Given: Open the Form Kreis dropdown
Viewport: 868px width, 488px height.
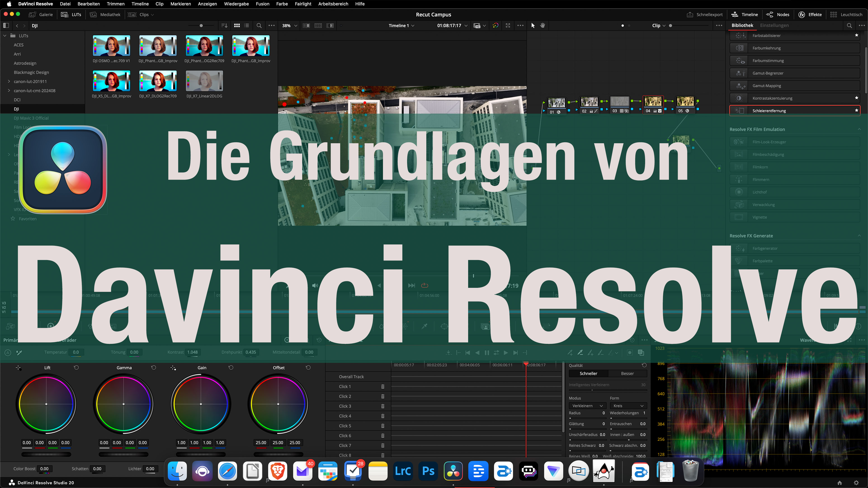Looking at the screenshot, I should coord(628,406).
